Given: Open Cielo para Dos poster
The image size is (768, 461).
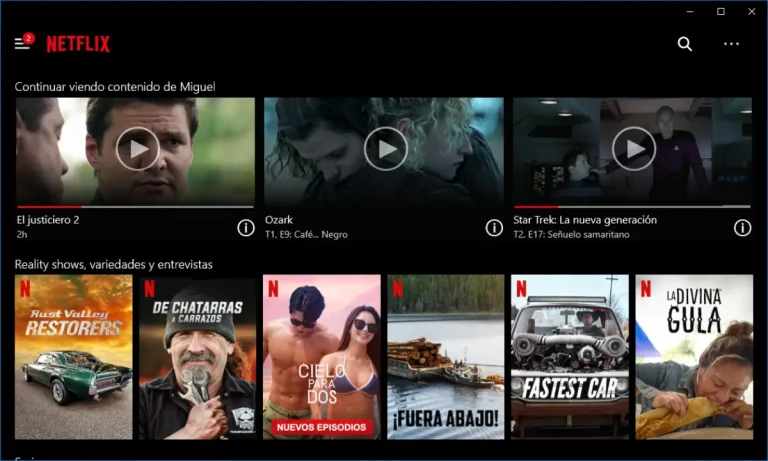Looking at the screenshot, I should pyautogui.click(x=322, y=357).
